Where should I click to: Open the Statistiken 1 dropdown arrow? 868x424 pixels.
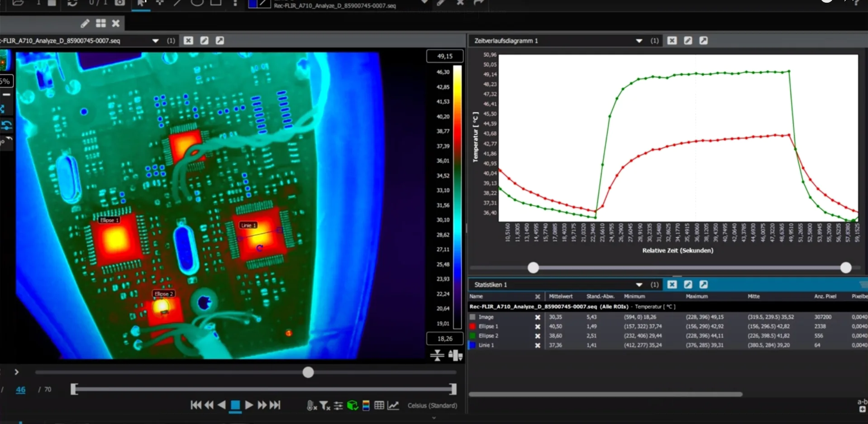pyautogui.click(x=639, y=284)
